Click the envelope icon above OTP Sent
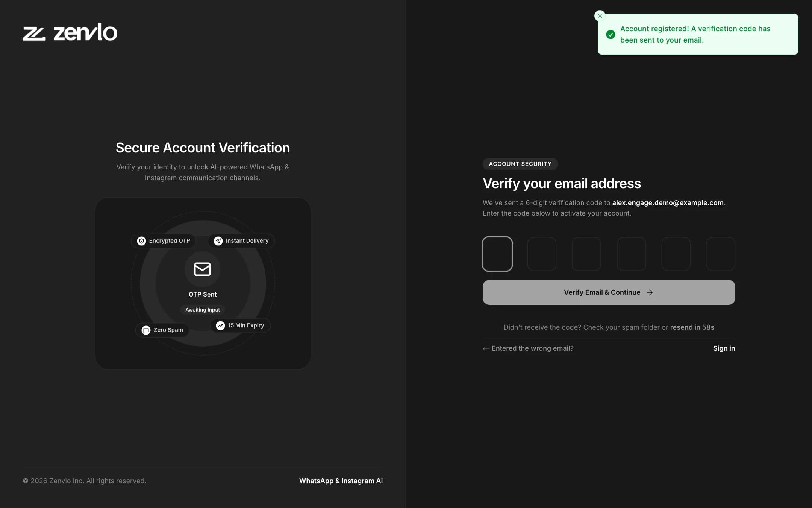This screenshot has width=812, height=508. tap(202, 269)
